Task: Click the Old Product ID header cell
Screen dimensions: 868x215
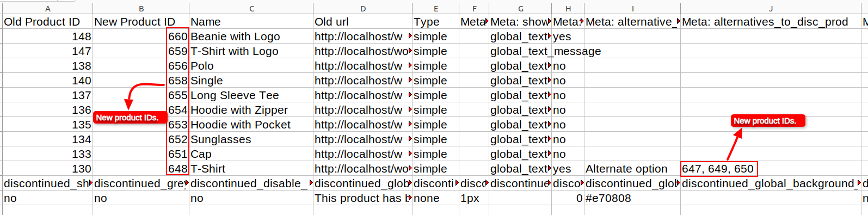Action: 47,22
